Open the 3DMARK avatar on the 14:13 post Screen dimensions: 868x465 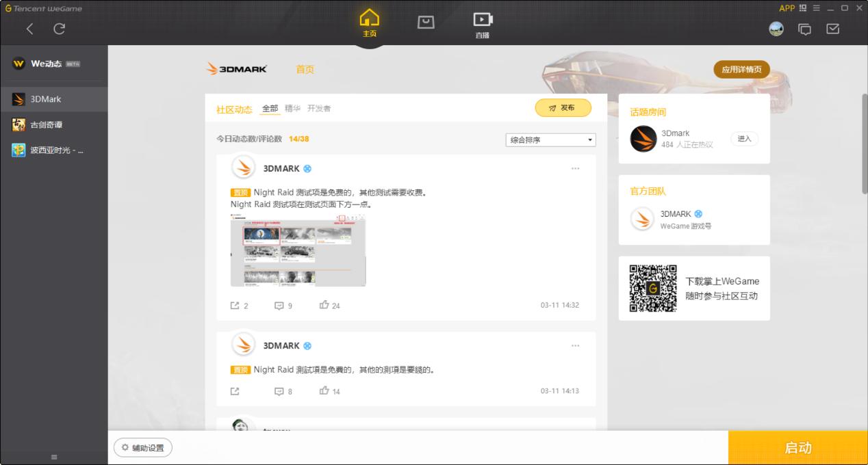click(243, 345)
